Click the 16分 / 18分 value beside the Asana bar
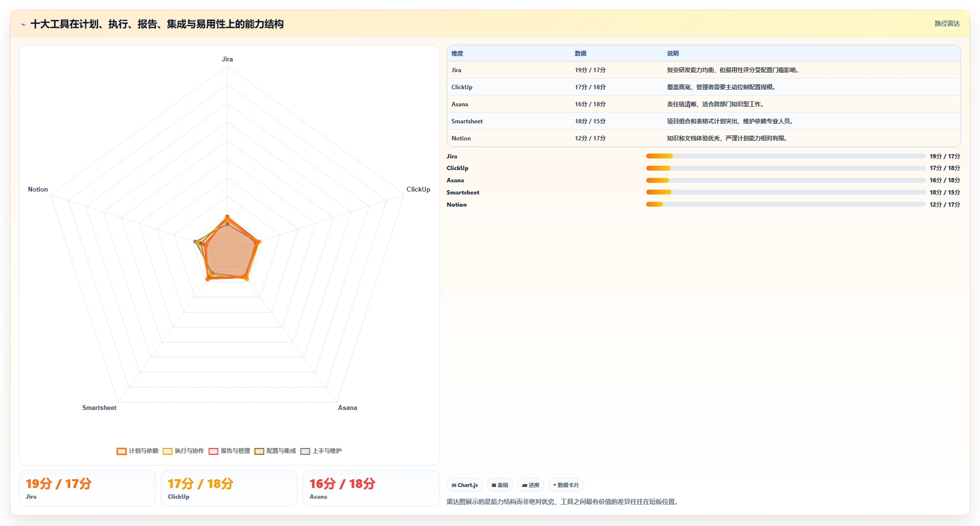980x526 pixels. pos(944,180)
